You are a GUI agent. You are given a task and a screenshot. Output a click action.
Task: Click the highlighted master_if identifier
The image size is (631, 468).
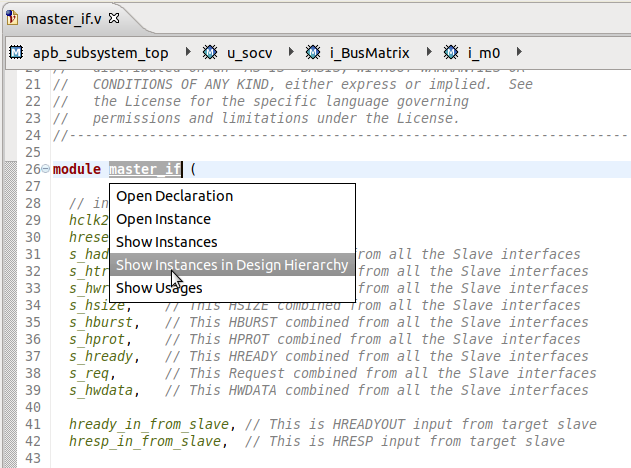(x=145, y=169)
